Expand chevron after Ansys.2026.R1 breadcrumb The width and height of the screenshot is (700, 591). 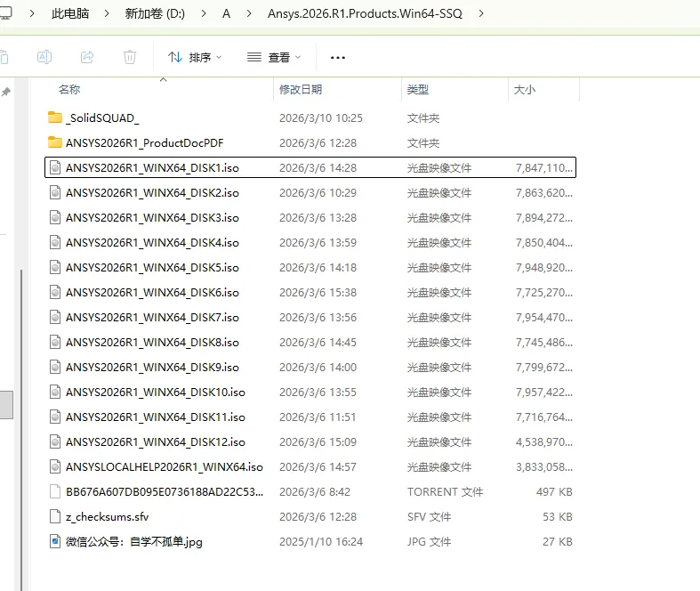click(481, 13)
